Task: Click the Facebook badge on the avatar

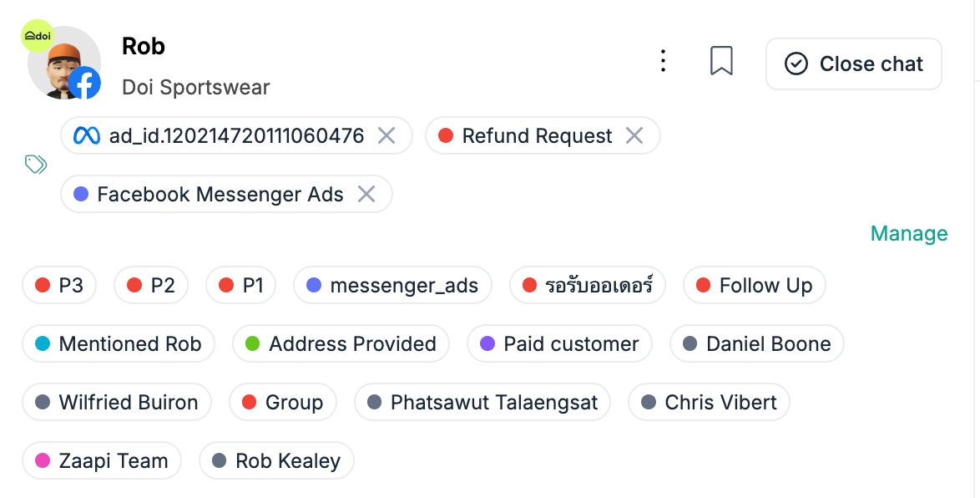Action: coord(84,84)
